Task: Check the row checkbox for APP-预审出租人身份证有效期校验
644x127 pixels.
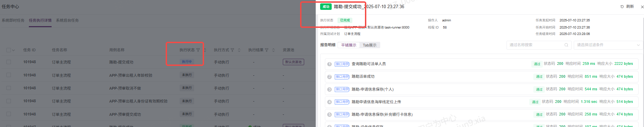Action: (9, 101)
